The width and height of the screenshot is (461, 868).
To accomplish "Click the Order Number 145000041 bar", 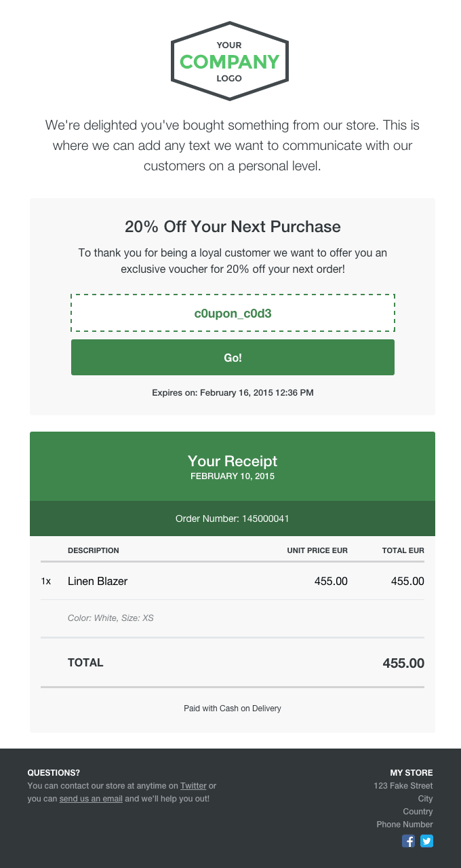I will tap(233, 518).
